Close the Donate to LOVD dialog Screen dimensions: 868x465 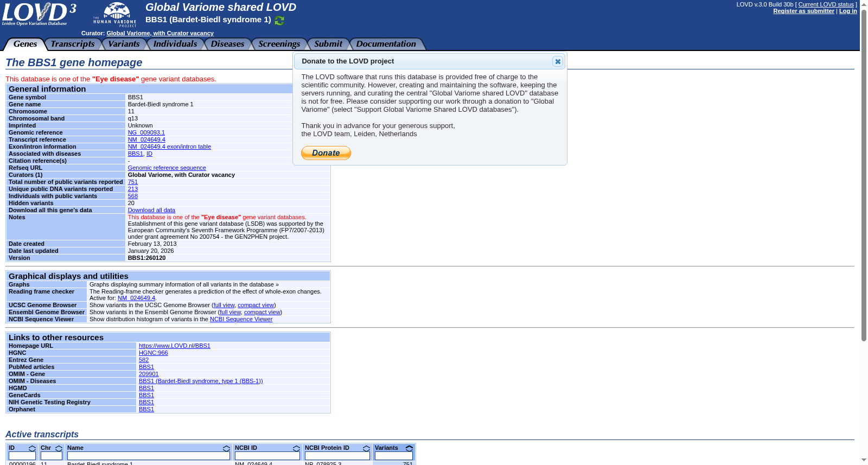(x=558, y=61)
